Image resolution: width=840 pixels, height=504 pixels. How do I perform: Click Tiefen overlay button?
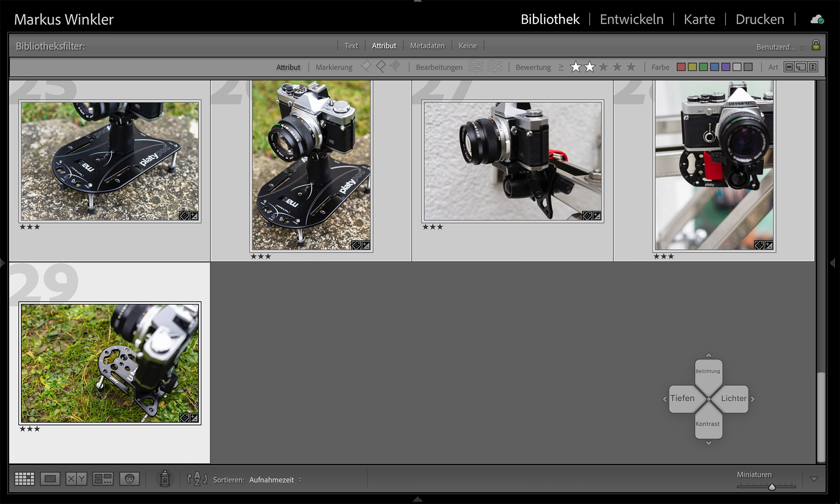pyautogui.click(x=685, y=398)
